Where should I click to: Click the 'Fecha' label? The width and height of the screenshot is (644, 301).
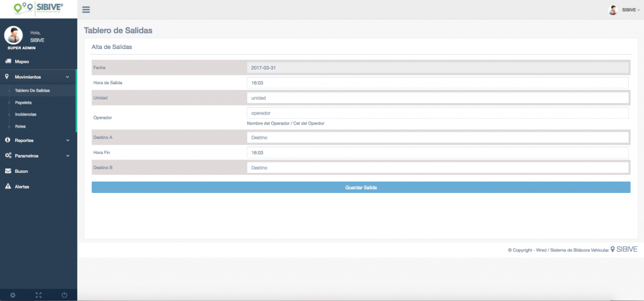[99, 67]
